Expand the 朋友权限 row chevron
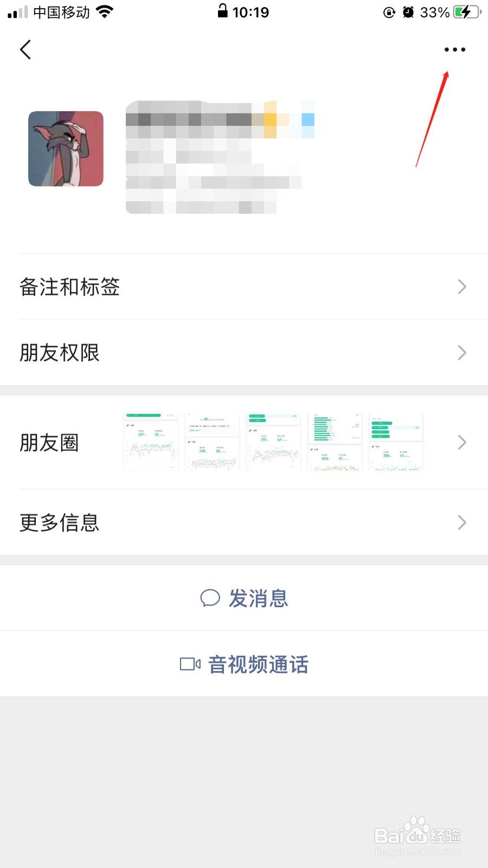The width and height of the screenshot is (488, 868). pyautogui.click(x=461, y=353)
